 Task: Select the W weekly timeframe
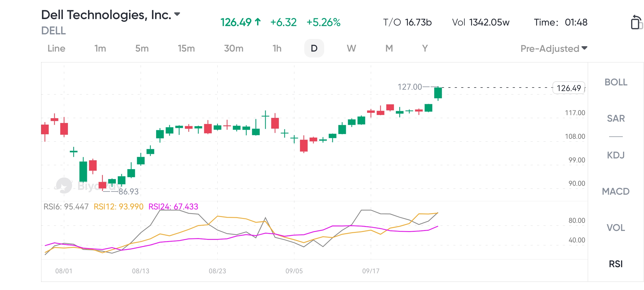click(x=352, y=48)
